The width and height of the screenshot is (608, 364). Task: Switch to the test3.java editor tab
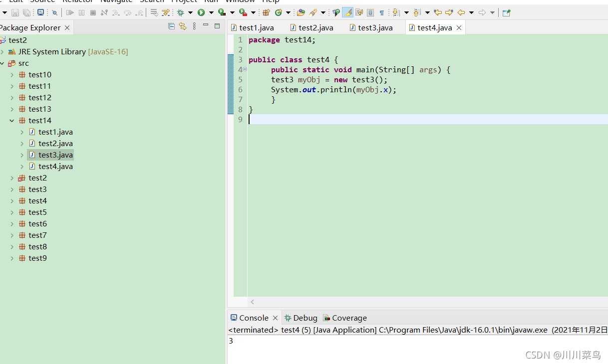point(371,28)
